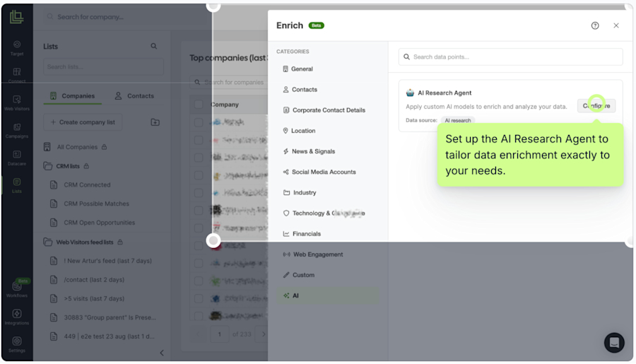Click the Search data points field
This screenshot has width=636, height=364.
[x=511, y=57]
